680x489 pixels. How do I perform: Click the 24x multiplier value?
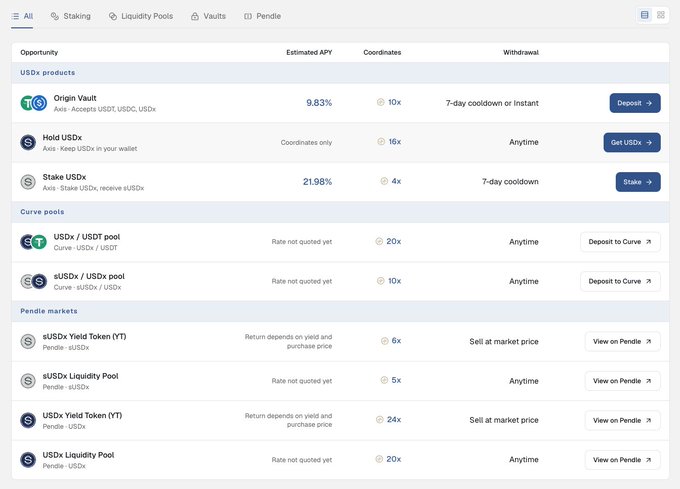coord(394,420)
